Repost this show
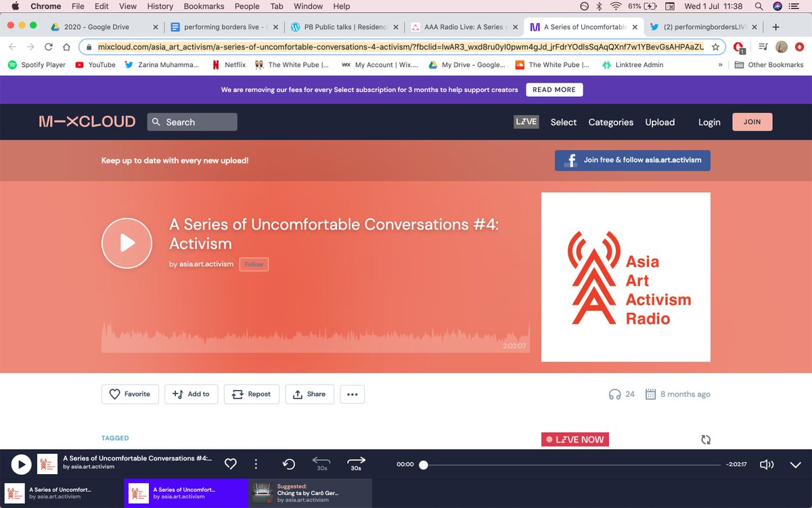Viewport: 812px width, 508px height. pos(251,394)
